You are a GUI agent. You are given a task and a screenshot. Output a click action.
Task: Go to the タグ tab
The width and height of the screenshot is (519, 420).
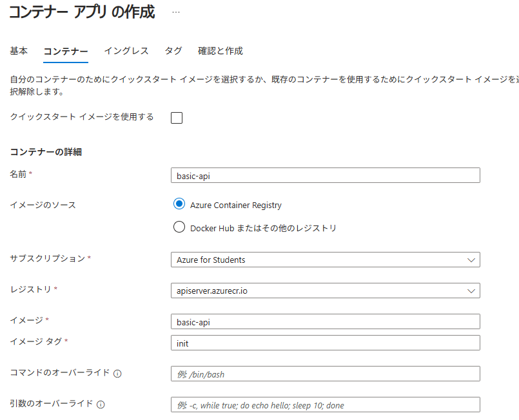point(173,51)
